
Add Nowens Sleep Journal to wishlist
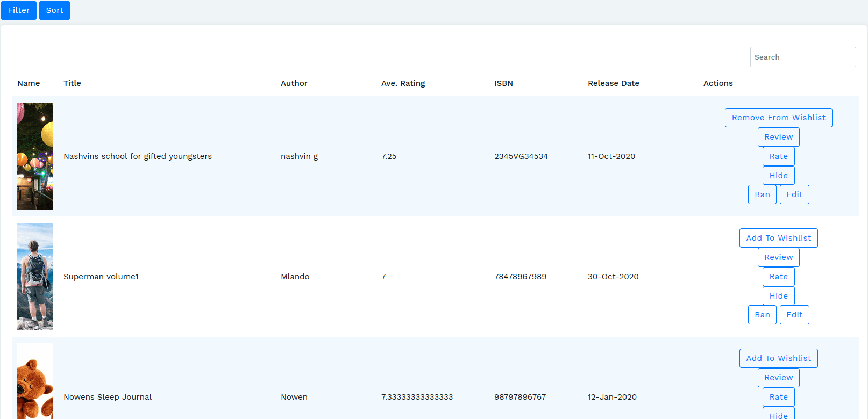click(x=778, y=358)
